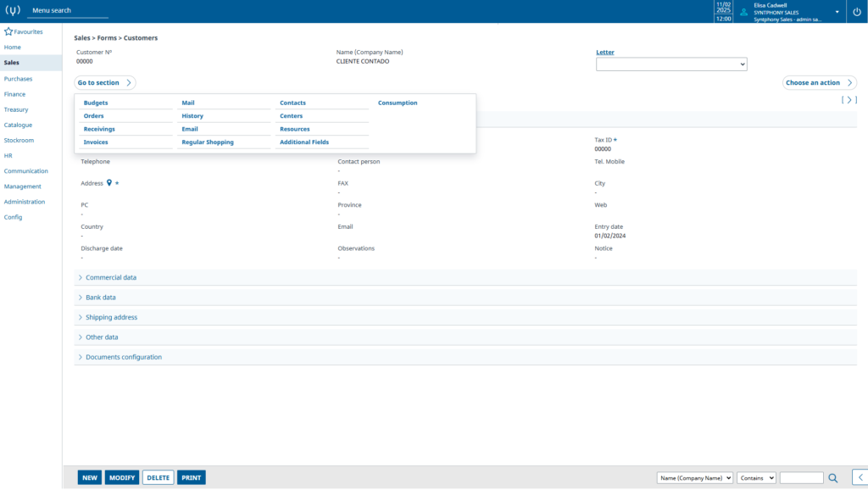Open the Name (Company Name) filter dropdown

coord(695,478)
